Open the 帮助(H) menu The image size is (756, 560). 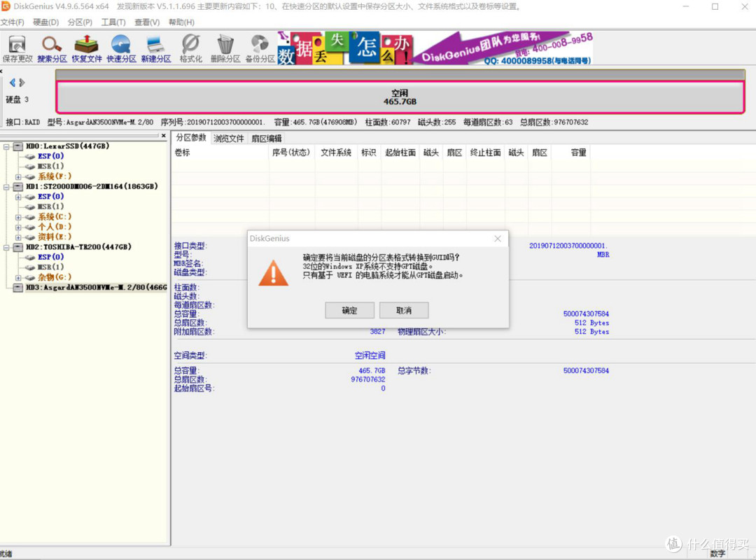pyautogui.click(x=181, y=22)
